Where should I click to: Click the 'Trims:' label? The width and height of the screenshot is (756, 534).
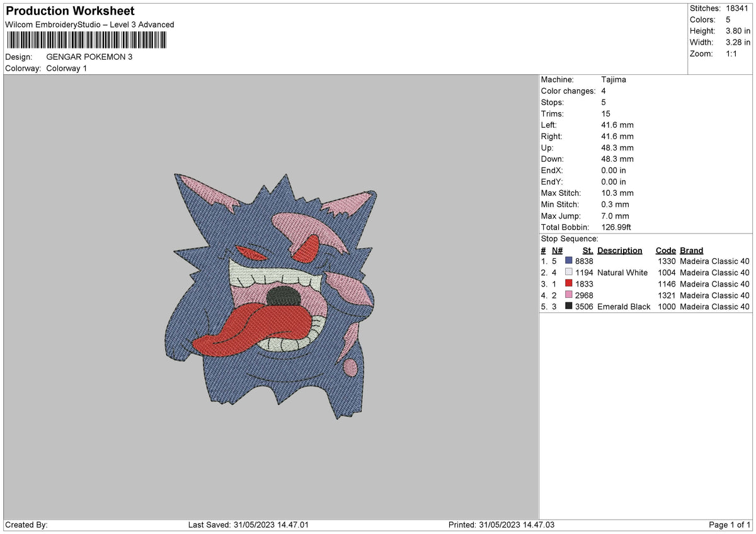click(553, 113)
